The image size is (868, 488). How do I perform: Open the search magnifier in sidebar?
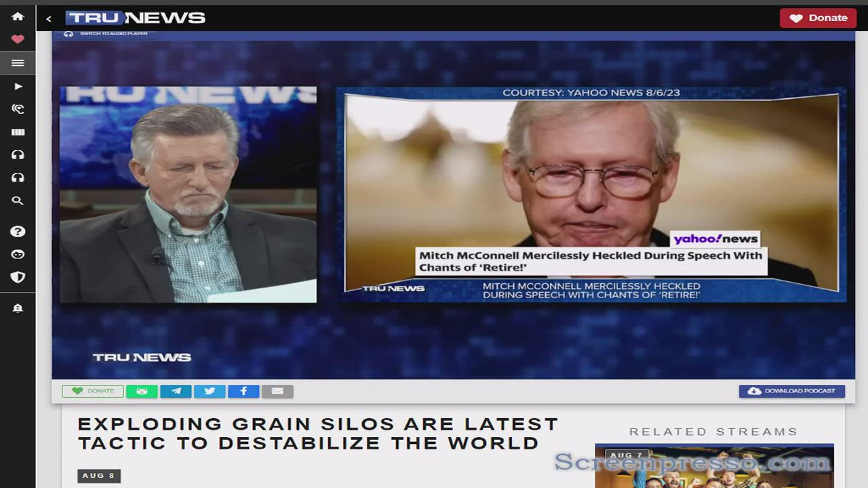pyautogui.click(x=18, y=201)
